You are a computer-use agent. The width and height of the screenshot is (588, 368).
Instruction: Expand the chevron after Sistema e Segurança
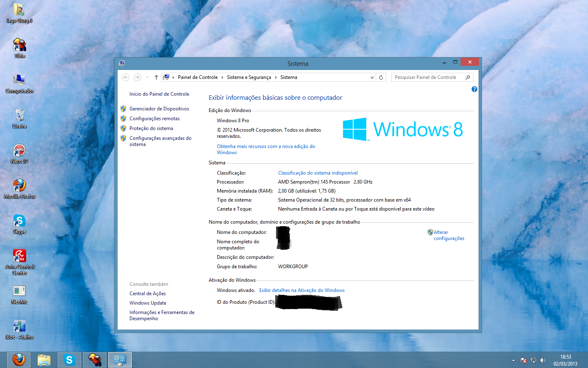coord(276,77)
